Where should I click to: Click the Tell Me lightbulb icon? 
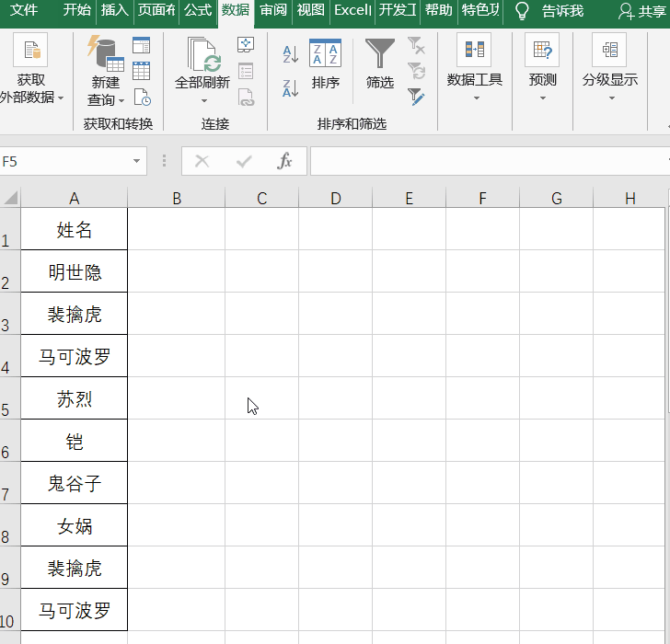tap(522, 11)
